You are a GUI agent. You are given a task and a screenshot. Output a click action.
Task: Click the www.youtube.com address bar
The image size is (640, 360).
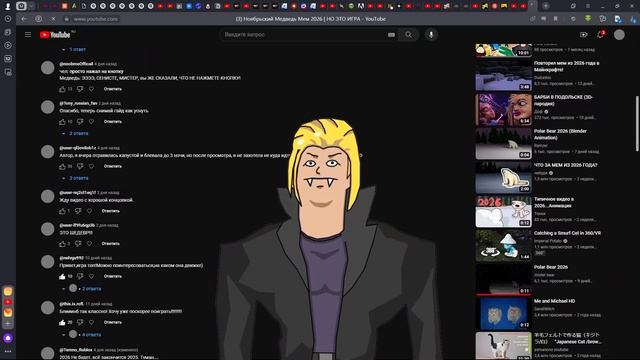coord(96,19)
